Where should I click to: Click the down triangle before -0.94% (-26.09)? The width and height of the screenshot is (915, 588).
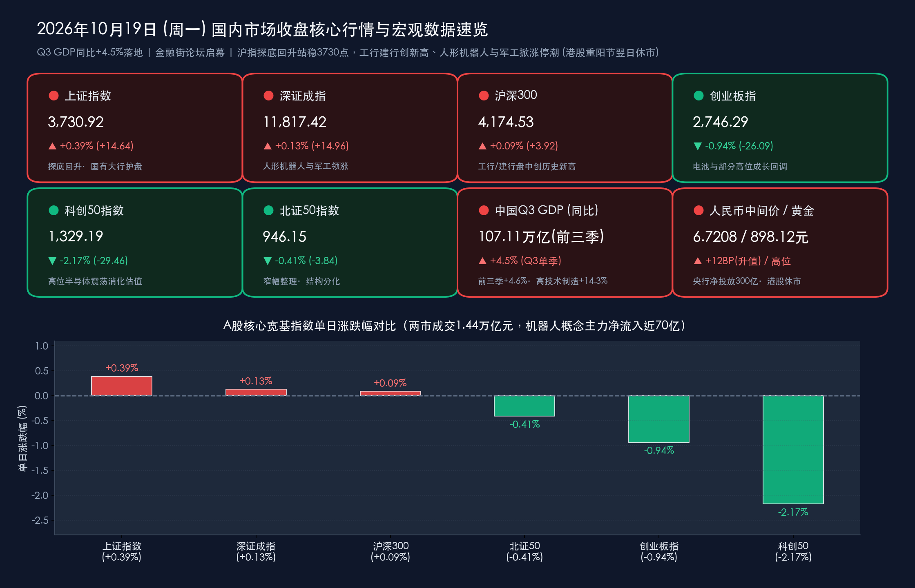[698, 146]
